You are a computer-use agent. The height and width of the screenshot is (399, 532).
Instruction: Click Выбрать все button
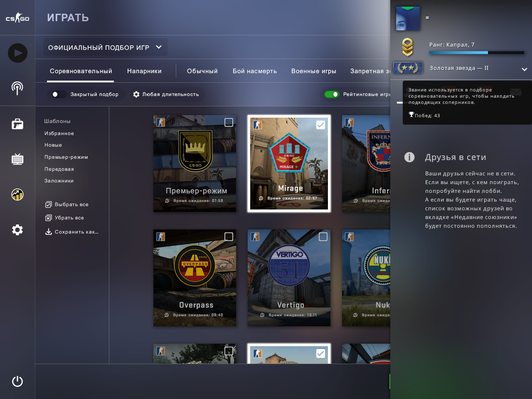[67, 204]
